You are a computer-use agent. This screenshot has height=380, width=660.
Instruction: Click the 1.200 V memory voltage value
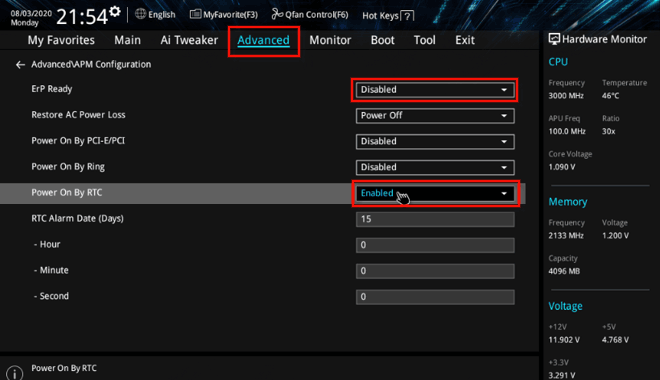coord(615,236)
